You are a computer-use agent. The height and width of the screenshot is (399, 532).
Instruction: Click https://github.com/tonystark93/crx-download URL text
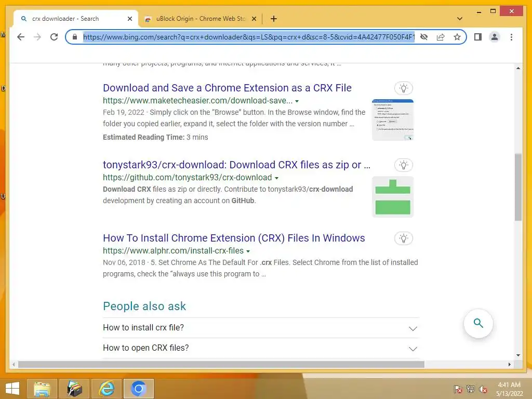(187, 178)
